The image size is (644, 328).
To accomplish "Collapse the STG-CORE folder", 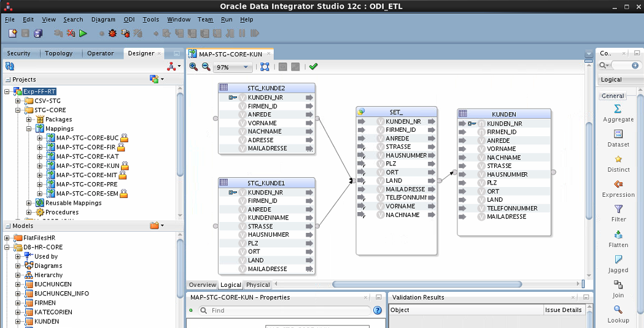I will click(x=18, y=110).
